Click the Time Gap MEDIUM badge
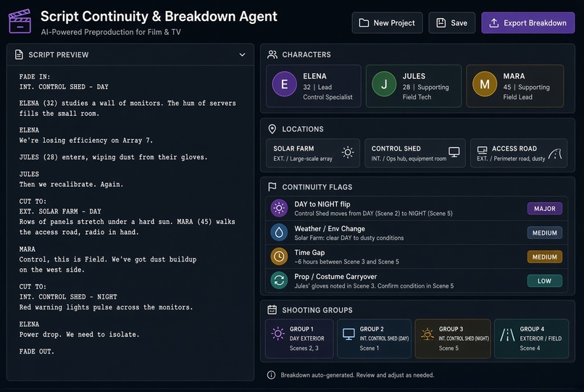584x392 pixels. (x=545, y=257)
